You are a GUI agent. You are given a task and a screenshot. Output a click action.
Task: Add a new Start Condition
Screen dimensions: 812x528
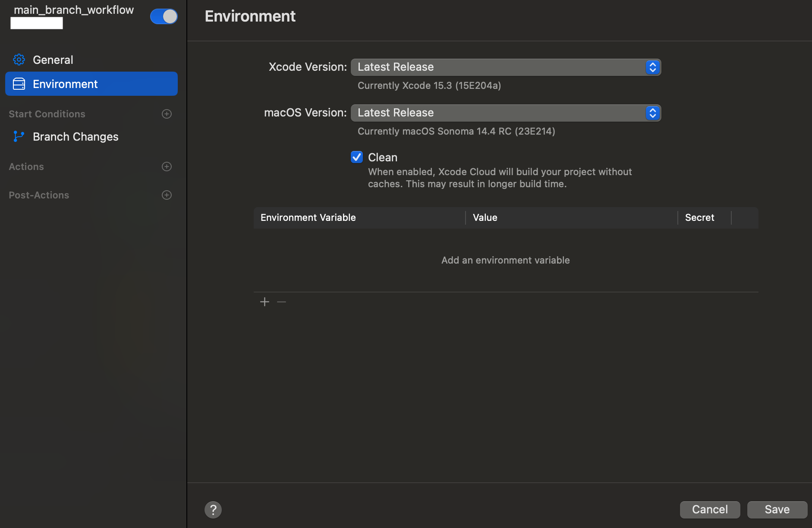click(167, 114)
